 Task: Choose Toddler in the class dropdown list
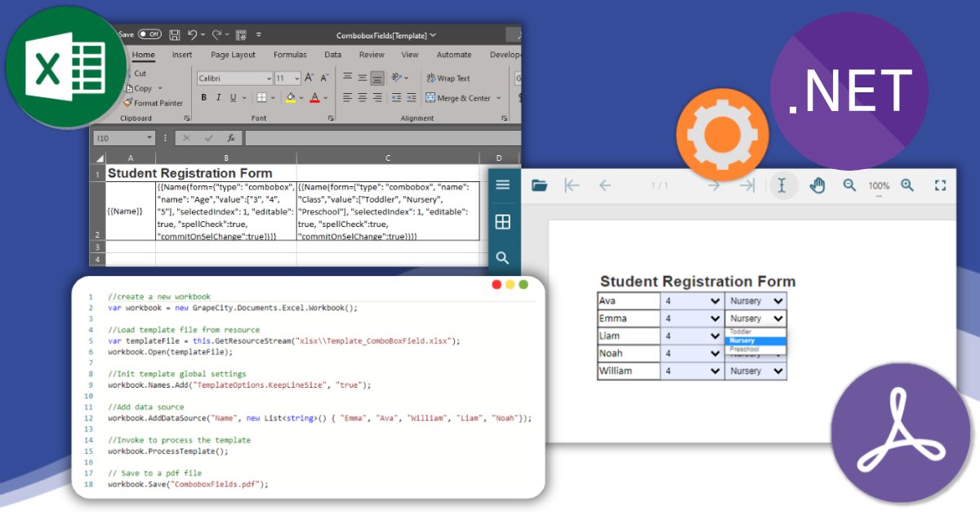click(x=756, y=332)
